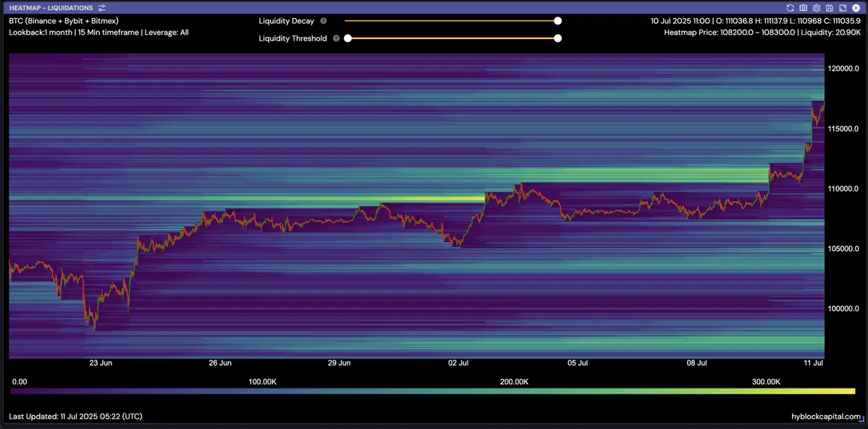Click the 115000.0 price axis label
Viewport: 868px width, 429px height.
pos(843,129)
